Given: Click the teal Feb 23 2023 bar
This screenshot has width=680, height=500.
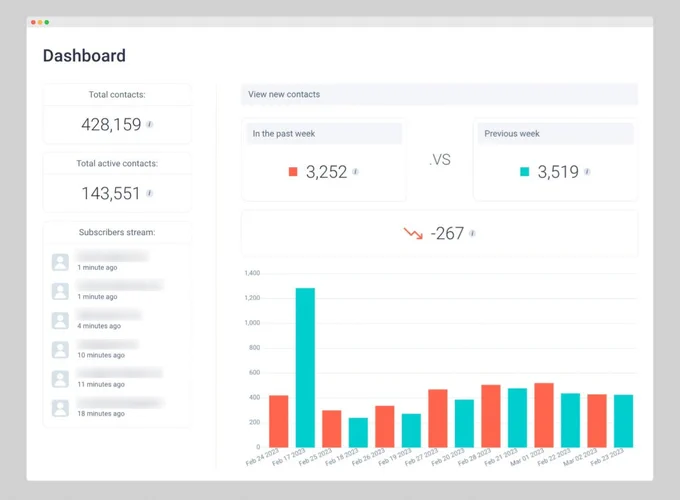Looking at the screenshot, I should (624, 421).
